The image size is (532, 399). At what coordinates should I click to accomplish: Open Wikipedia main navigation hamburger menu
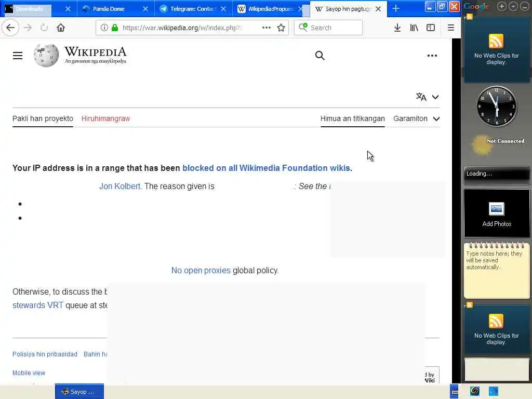click(x=18, y=55)
